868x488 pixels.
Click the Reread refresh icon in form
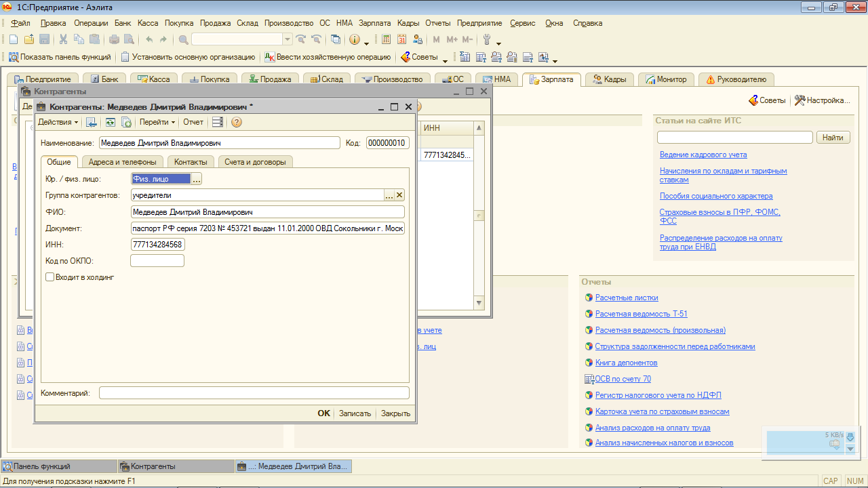click(109, 122)
